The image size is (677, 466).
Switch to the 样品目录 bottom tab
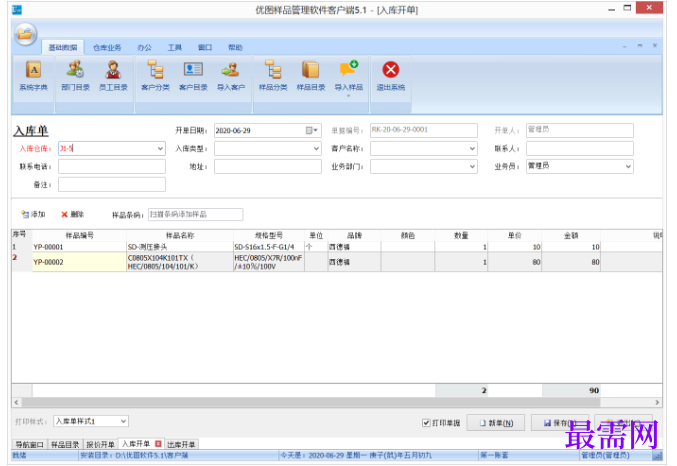tap(65, 444)
